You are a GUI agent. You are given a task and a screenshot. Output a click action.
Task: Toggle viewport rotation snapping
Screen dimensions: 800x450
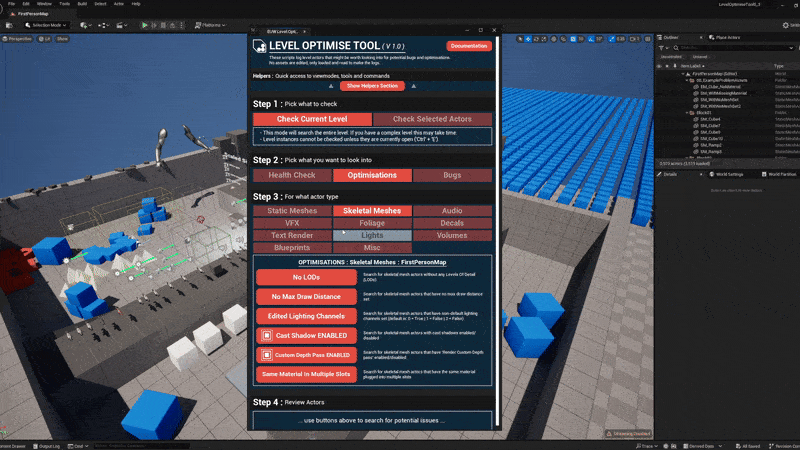pos(591,39)
